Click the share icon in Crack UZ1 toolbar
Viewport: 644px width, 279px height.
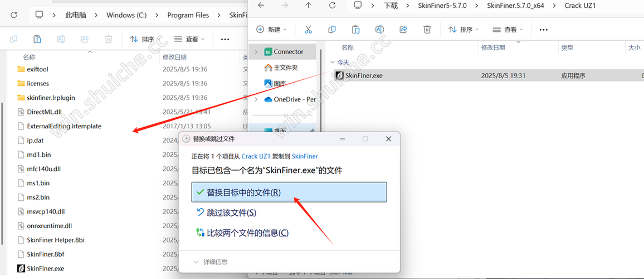[x=403, y=30]
